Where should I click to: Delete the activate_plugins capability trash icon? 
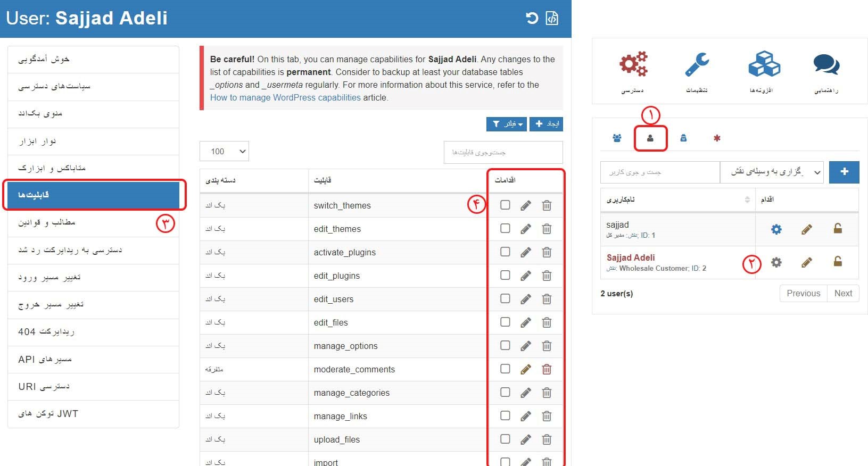(547, 253)
